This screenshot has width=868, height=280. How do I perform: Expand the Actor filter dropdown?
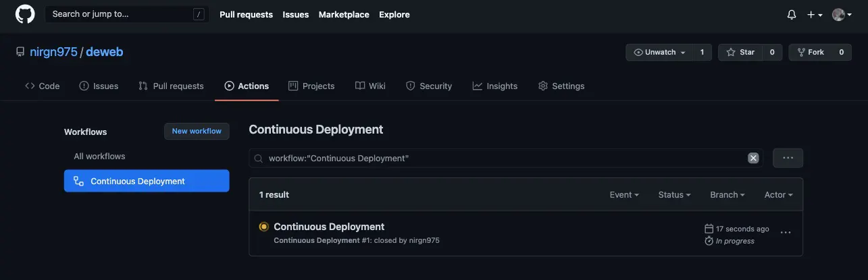tap(778, 194)
